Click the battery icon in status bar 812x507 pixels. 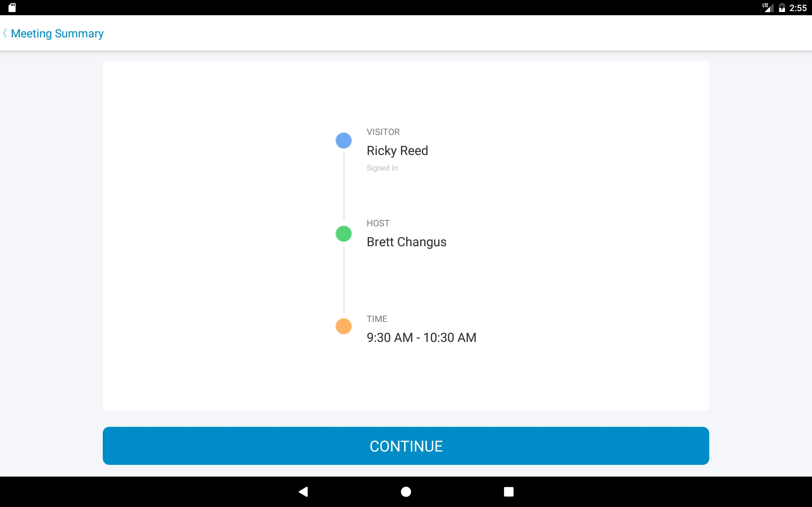(780, 8)
